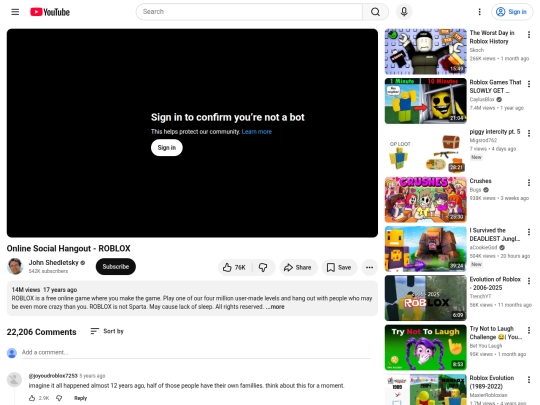Click the piggy intercity pt. 5 title
This screenshot has width=540, height=405.
click(495, 132)
